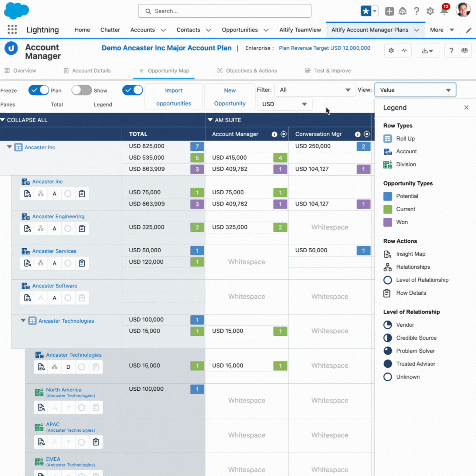Click the Search input field

pyautogui.click(x=224, y=11)
